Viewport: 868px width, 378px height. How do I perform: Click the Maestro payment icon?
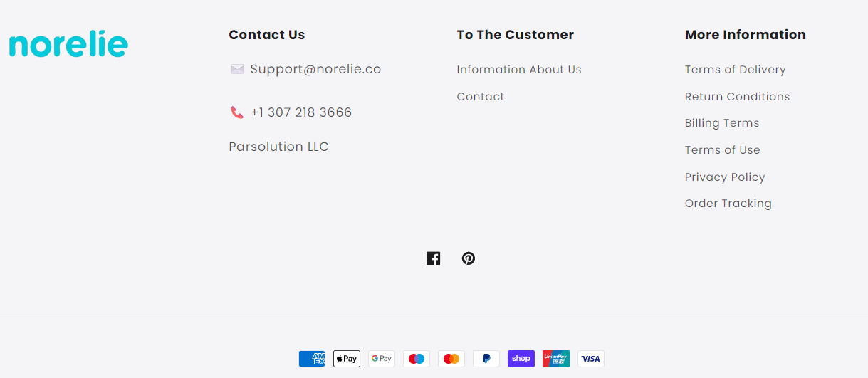point(417,359)
